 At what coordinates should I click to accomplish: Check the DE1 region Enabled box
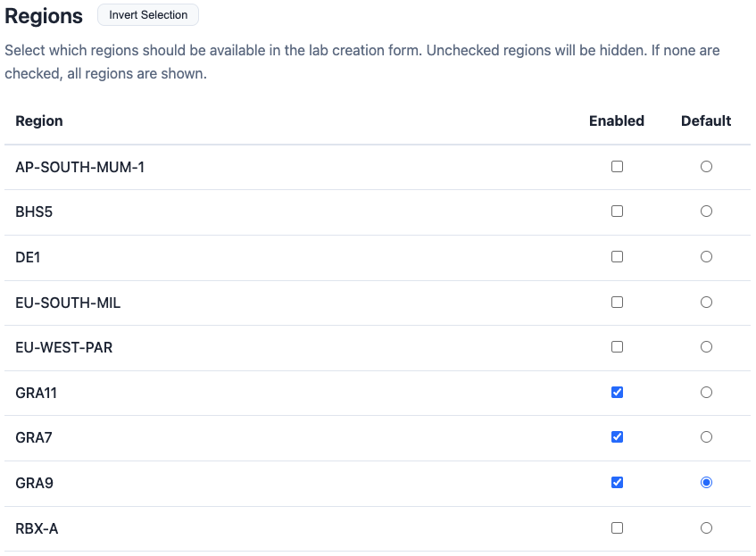tap(617, 257)
